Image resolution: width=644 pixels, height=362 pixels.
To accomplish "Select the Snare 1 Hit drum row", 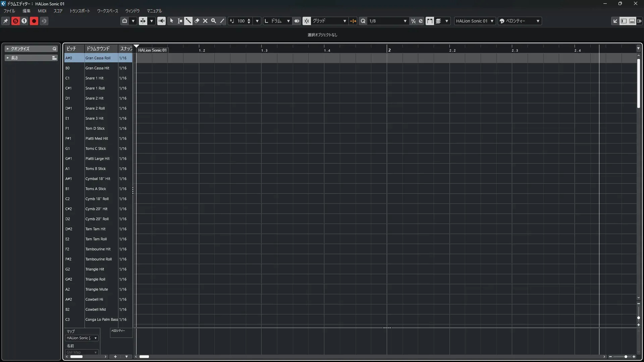I will click(x=94, y=78).
